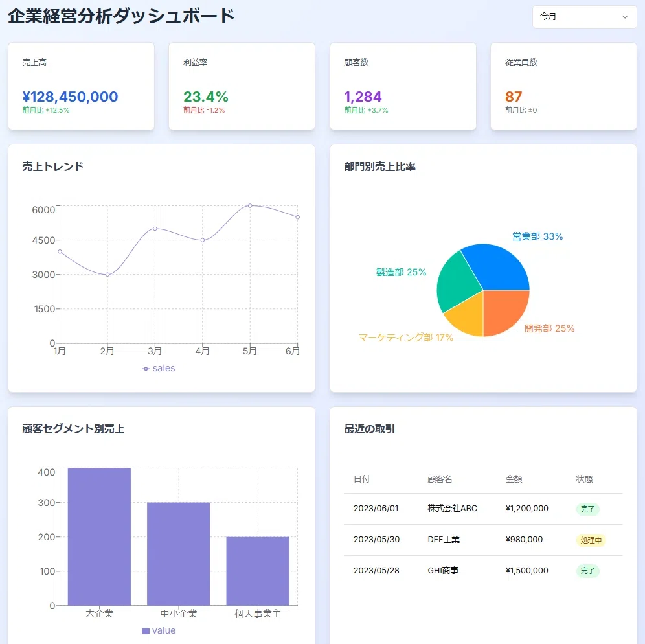Click the 中小企業 bar in segment chart
Image resolution: width=645 pixels, height=644 pixels.
point(179,554)
